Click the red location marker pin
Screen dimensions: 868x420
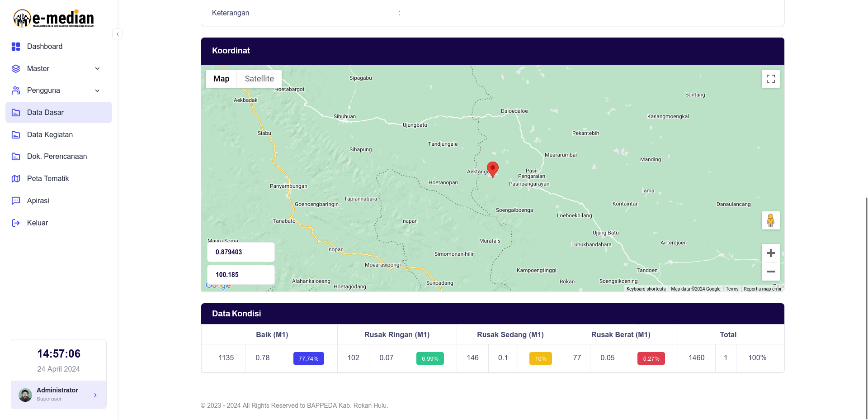(x=493, y=169)
